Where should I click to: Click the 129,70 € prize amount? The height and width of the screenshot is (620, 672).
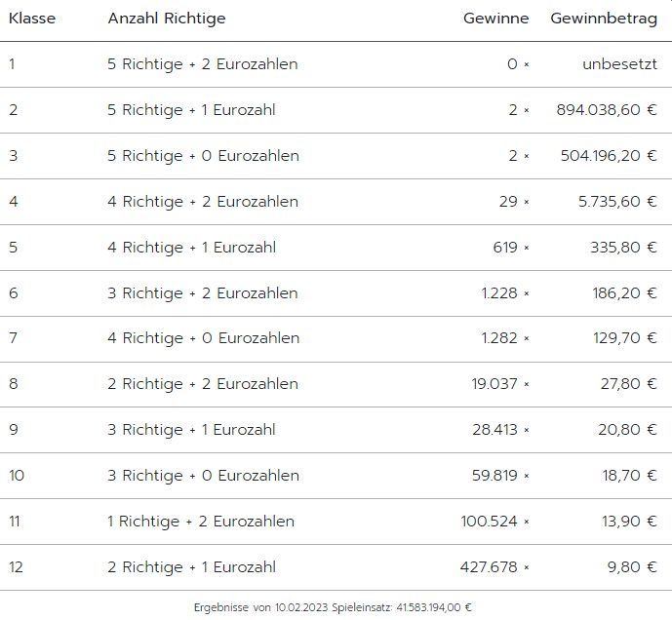tap(625, 338)
